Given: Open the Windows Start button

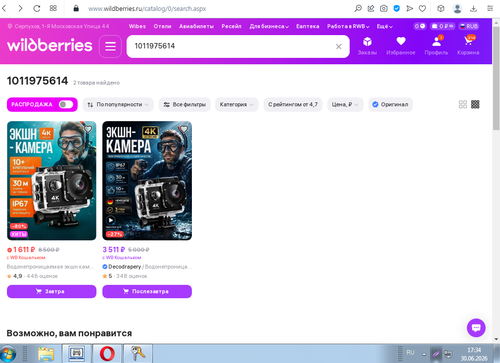Looking at the screenshot, I should click(x=8, y=354).
